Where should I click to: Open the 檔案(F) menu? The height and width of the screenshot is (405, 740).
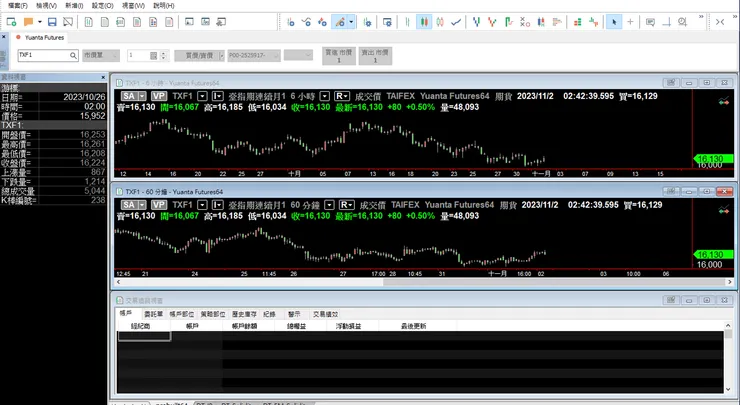click(x=17, y=6)
